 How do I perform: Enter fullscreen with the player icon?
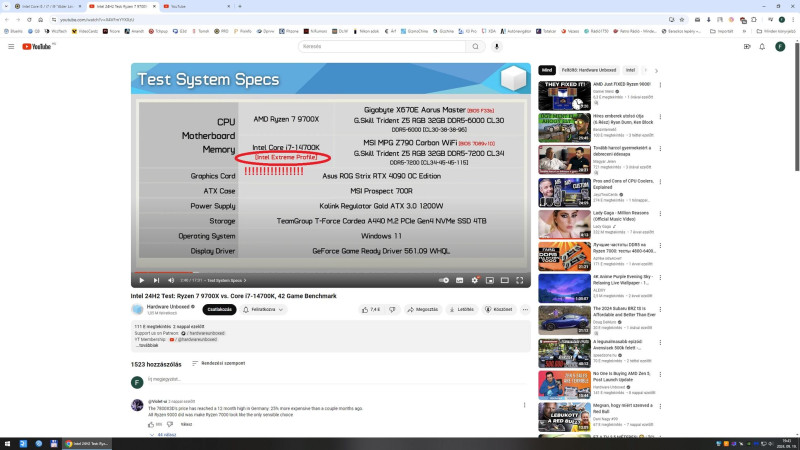519,280
